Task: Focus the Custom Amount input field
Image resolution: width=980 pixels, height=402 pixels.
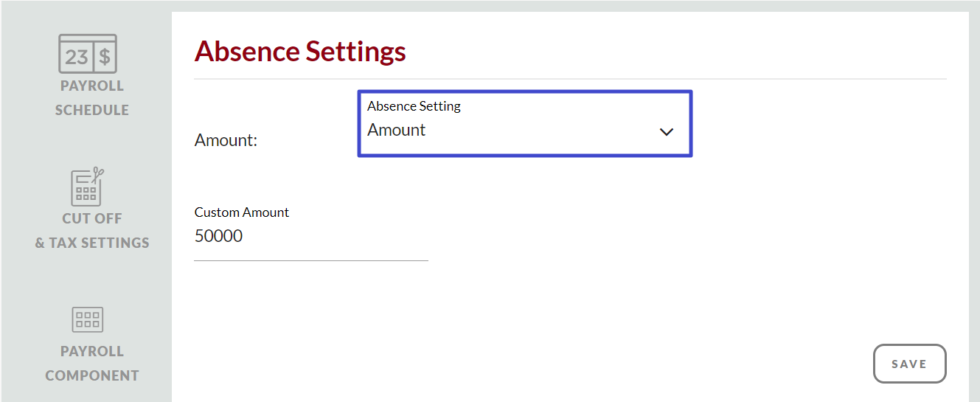Action: (x=310, y=237)
